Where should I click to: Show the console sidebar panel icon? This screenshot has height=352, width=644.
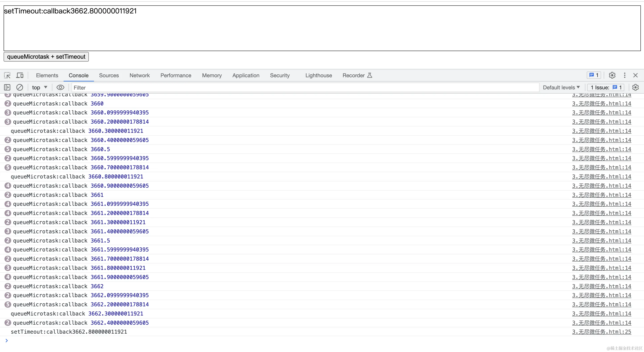coord(7,87)
